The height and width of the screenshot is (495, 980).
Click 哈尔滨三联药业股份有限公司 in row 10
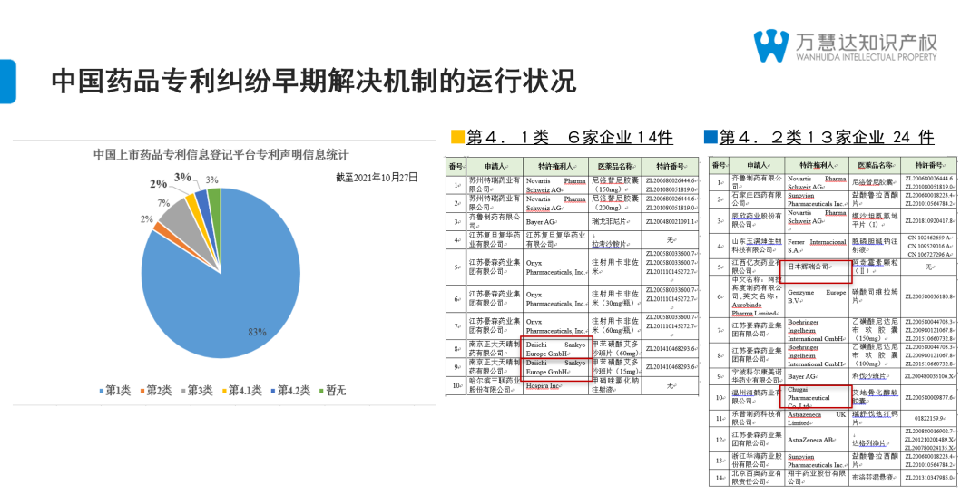(x=495, y=385)
